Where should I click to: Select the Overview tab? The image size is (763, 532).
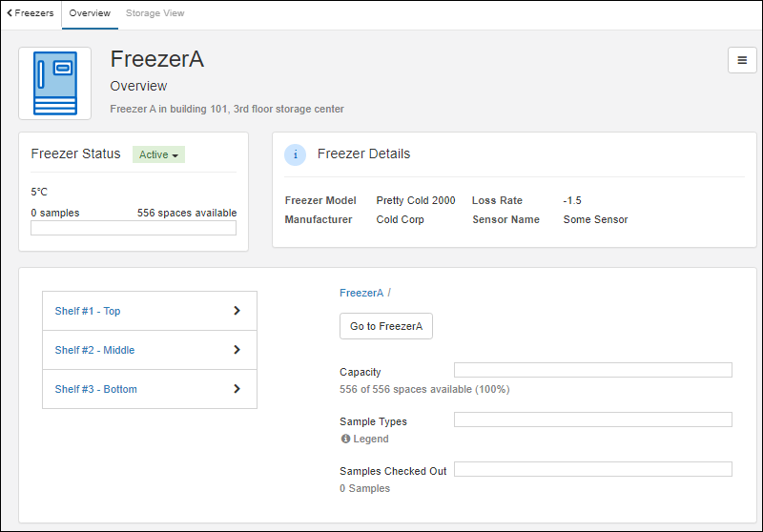pos(90,13)
